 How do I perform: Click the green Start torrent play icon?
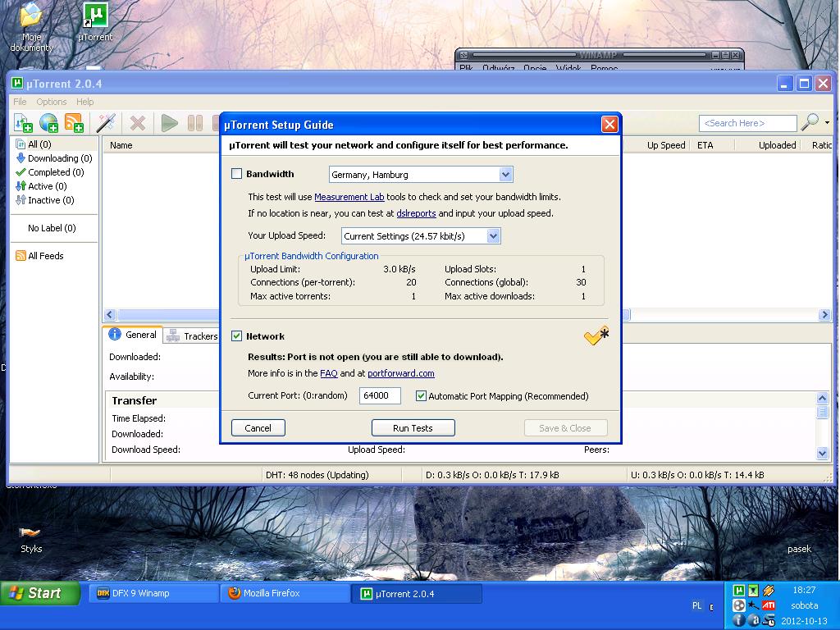(169, 123)
